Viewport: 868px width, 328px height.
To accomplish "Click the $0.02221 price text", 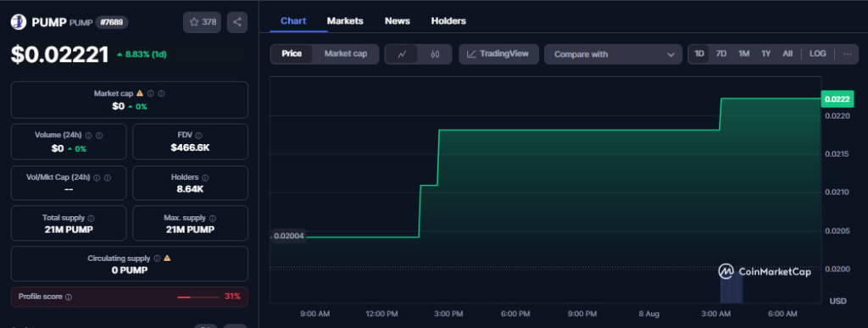I will 60,54.
